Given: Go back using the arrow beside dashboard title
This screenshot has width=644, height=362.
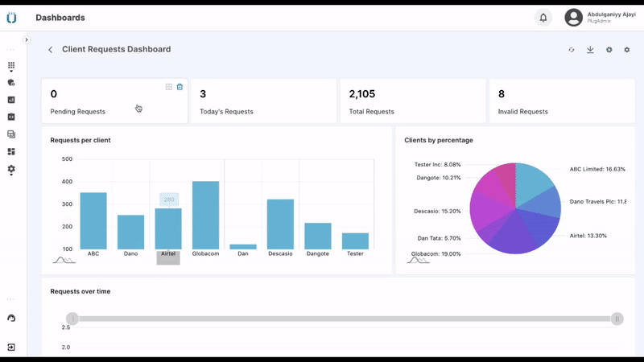Looking at the screenshot, I should coord(50,50).
